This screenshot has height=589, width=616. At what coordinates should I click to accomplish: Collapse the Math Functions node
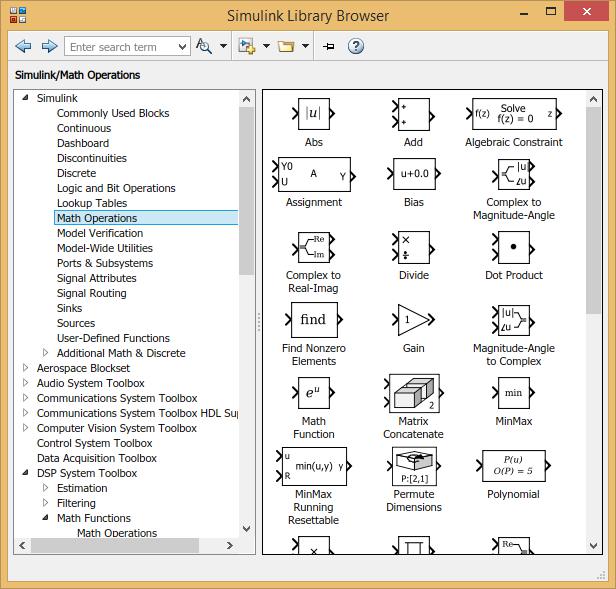click(x=46, y=517)
